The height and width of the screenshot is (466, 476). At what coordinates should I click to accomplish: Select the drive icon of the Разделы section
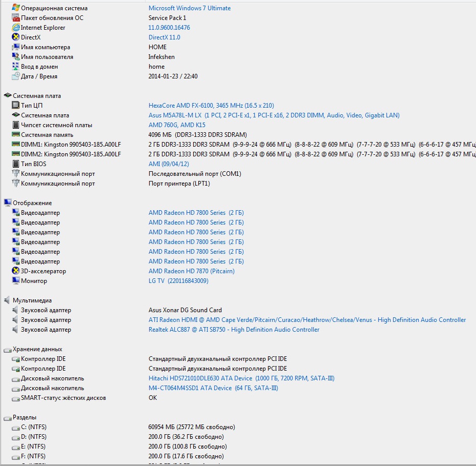pyautogui.click(x=8, y=418)
